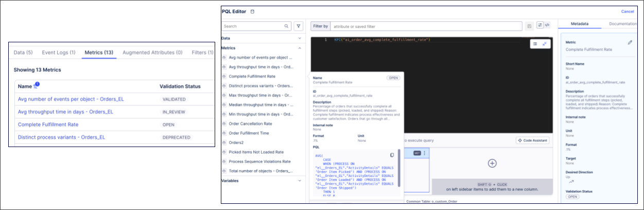Select Total number of objects metric
The height and width of the screenshot is (210, 644).
261,171
